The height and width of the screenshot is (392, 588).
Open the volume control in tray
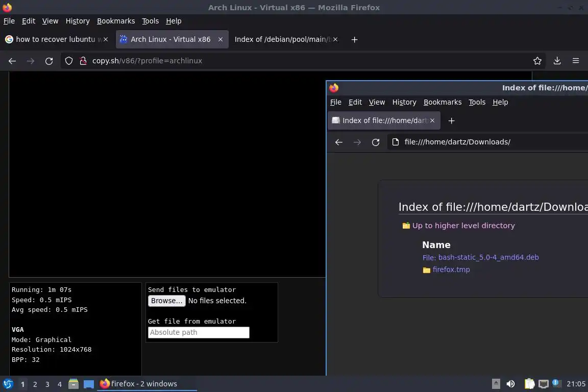pyautogui.click(x=510, y=384)
